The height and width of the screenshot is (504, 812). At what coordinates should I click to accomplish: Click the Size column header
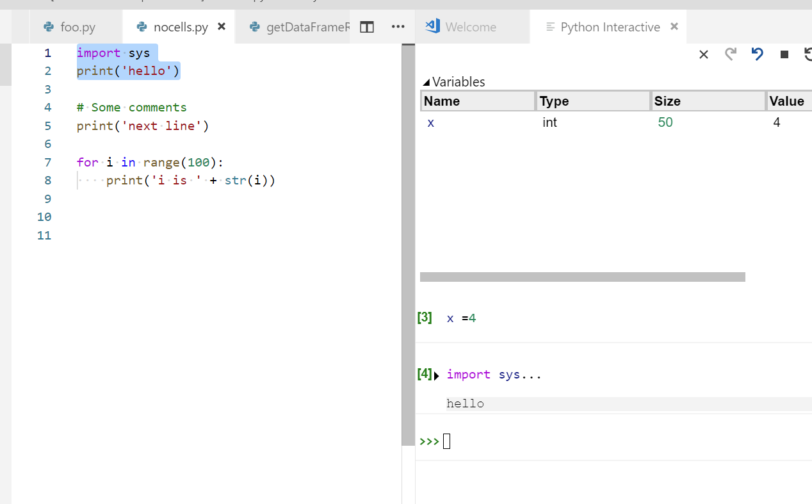708,101
